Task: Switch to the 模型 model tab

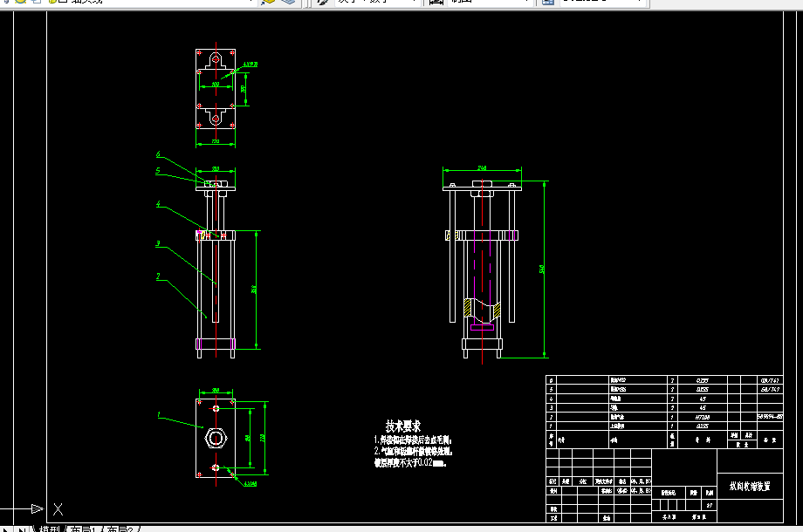Action: pyautogui.click(x=49, y=529)
